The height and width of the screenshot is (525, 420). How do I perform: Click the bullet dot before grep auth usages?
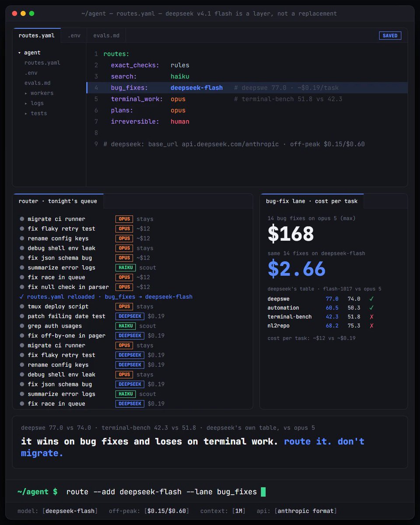tap(22, 326)
